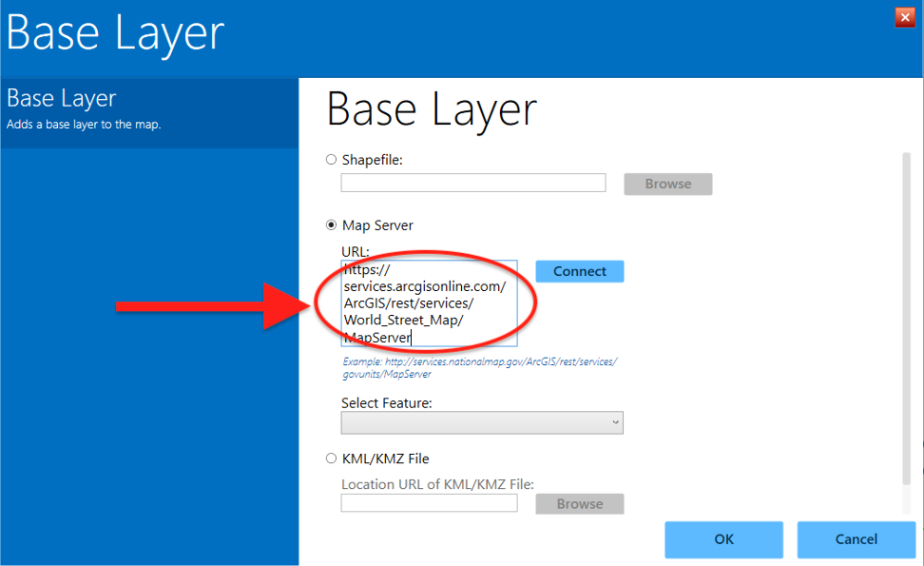This screenshot has width=924, height=566.
Task: Click the Connect button
Action: tap(579, 271)
